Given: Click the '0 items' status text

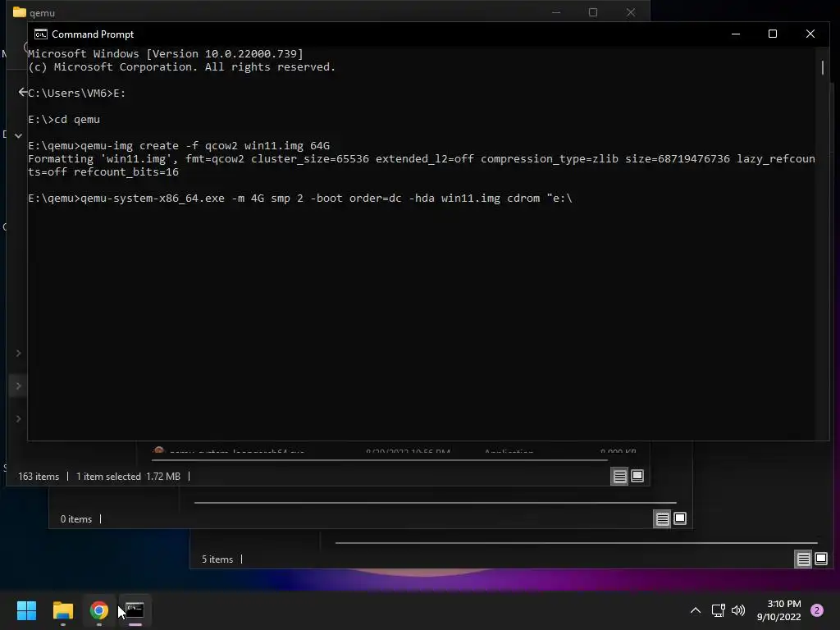Looking at the screenshot, I should click(x=76, y=519).
